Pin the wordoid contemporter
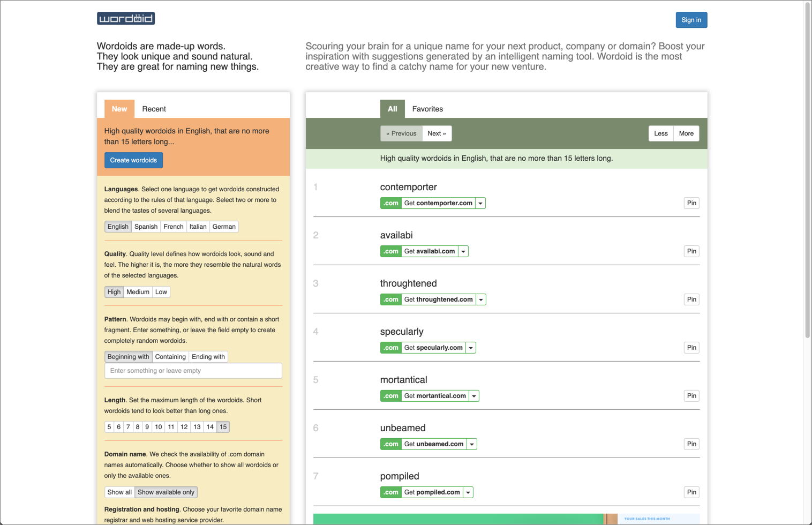812x525 pixels. click(691, 203)
